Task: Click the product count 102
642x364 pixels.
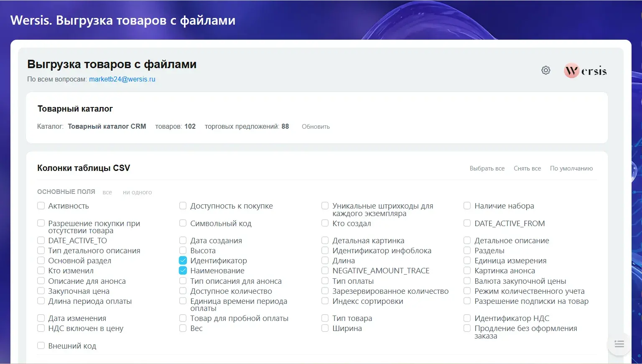Action: pos(190,126)
